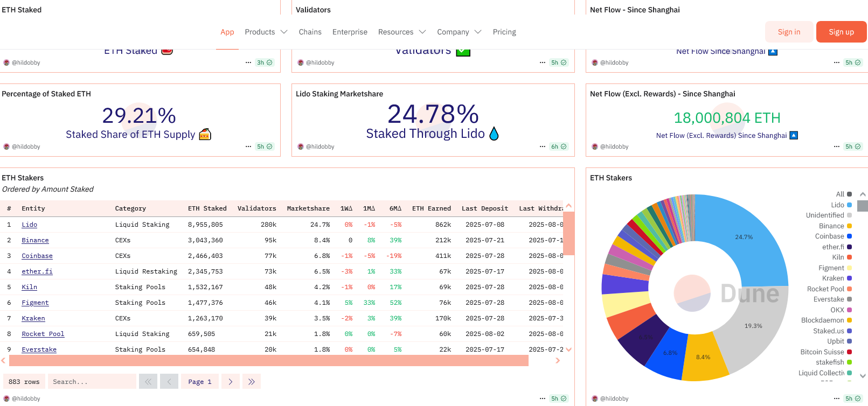
Task: Expand the Resources menu
Action: point(402,32)
